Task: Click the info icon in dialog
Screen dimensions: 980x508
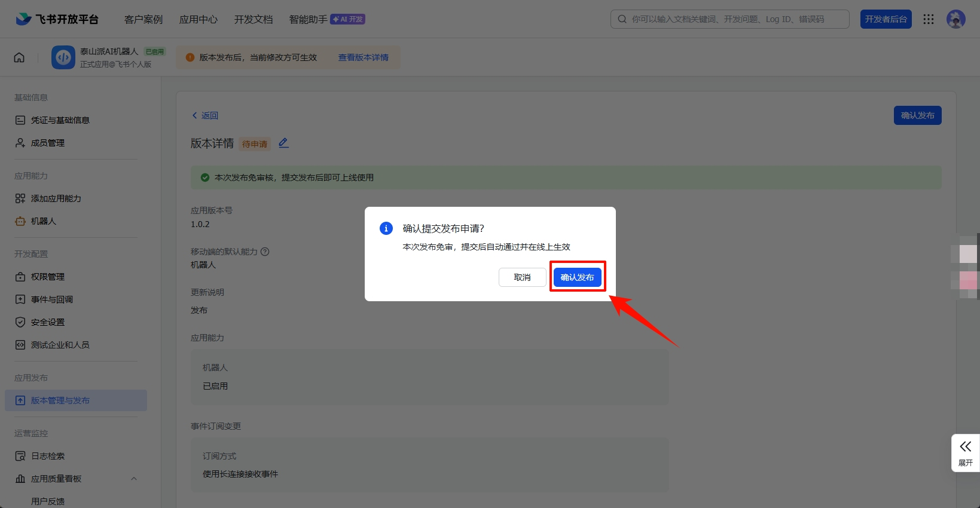Action: click(x=386, y=228)
